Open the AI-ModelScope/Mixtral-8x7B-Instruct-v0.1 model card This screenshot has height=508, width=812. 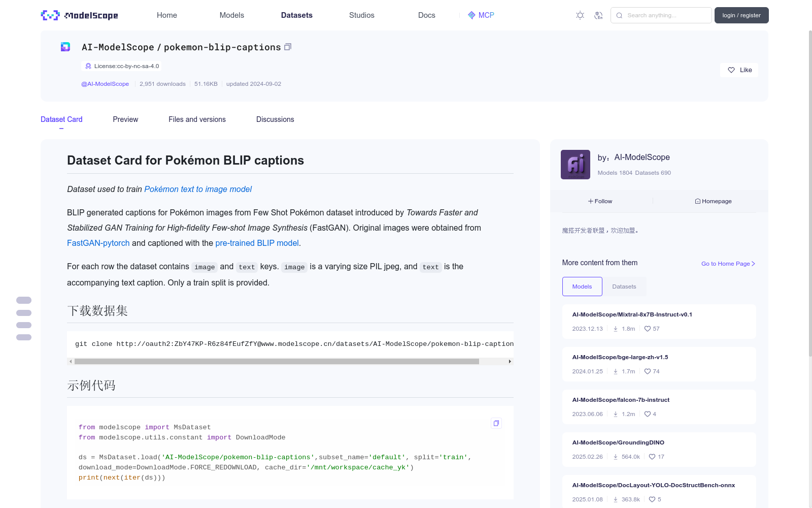659,322
